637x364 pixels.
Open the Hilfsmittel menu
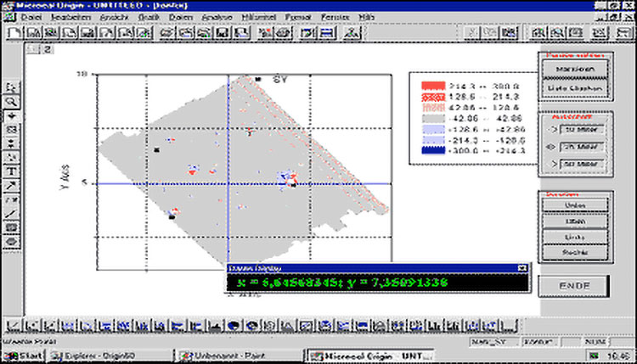point(259,17)
